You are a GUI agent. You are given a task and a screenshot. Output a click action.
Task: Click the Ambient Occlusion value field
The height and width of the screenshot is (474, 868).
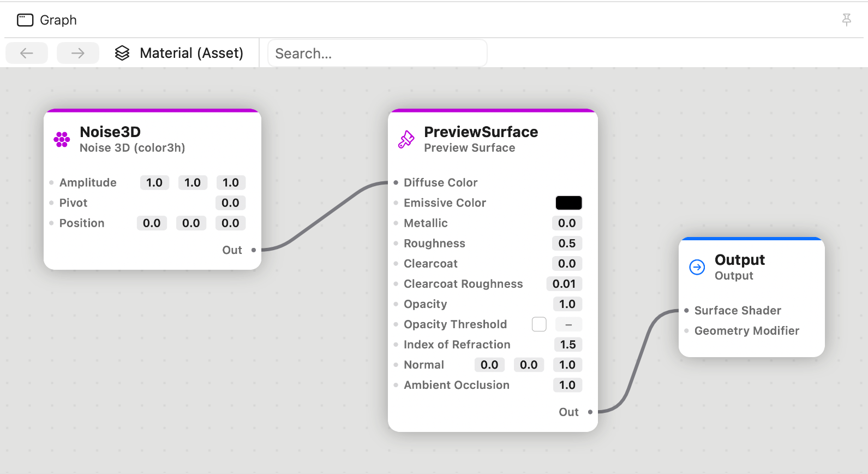pos(567,385)
